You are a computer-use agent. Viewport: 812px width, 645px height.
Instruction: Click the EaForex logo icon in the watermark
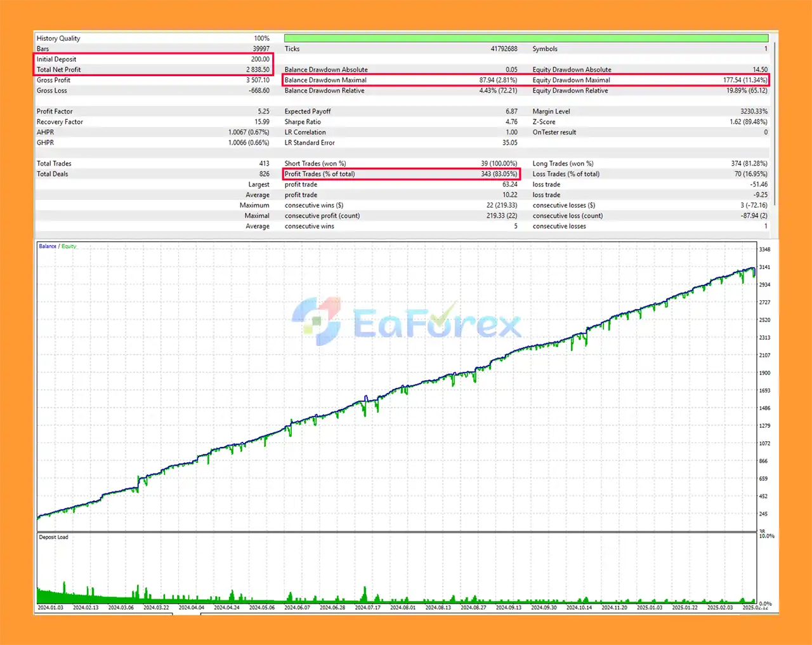click(316, 322)
